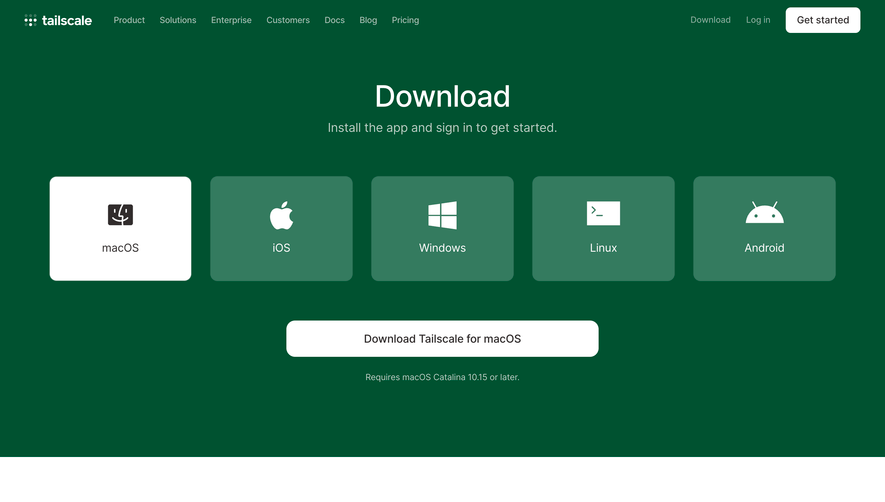This screenshot has height=502, width=885.
Task: Open the Product menu
Action: (129, 20)
